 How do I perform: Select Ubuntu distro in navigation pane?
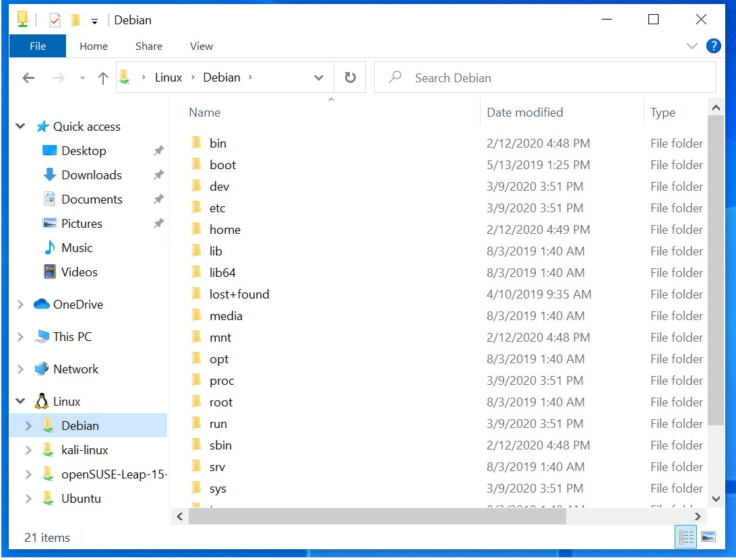point(81,499)
